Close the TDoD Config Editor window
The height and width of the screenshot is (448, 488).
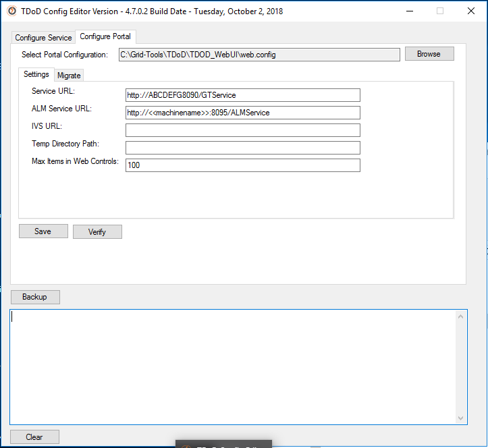(x=470, y=11)
